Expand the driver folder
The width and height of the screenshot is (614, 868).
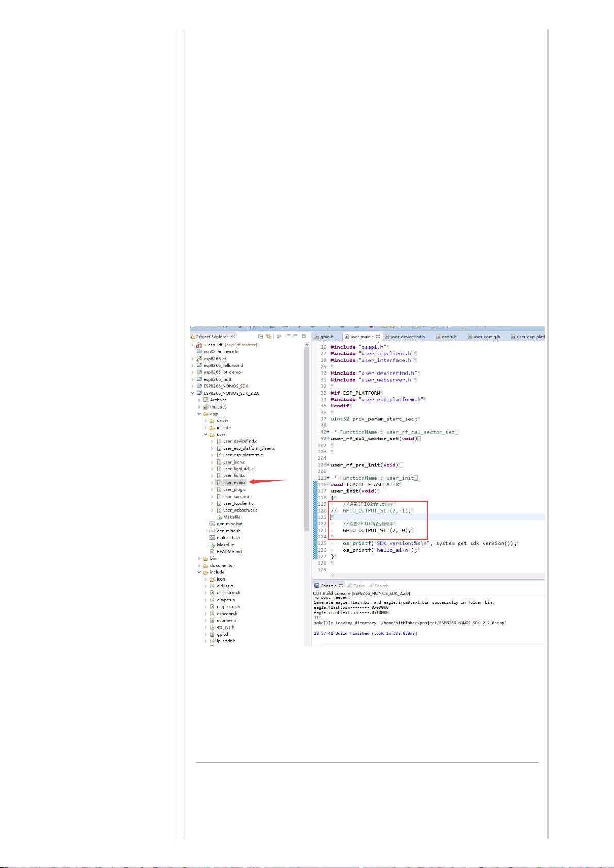tap(206, 421)
